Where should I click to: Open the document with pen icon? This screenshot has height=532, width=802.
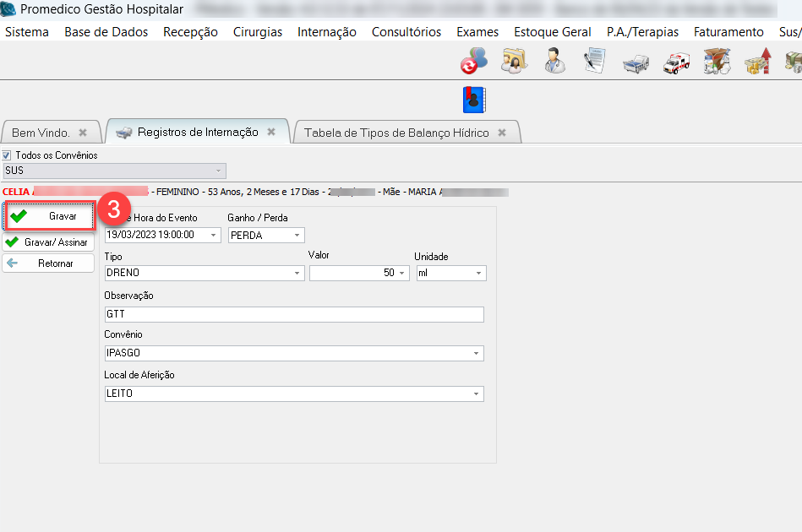pos(595,61)
